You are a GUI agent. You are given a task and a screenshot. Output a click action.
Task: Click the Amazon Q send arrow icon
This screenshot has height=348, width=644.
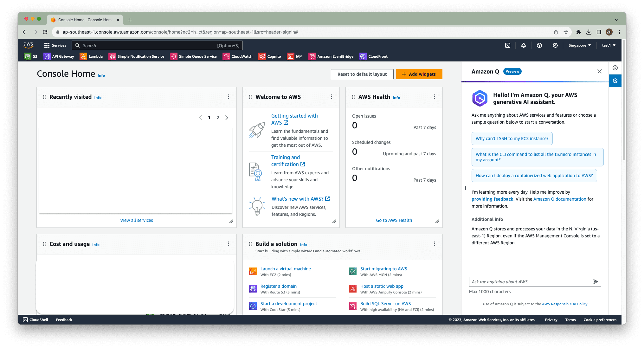coord(596,282)
